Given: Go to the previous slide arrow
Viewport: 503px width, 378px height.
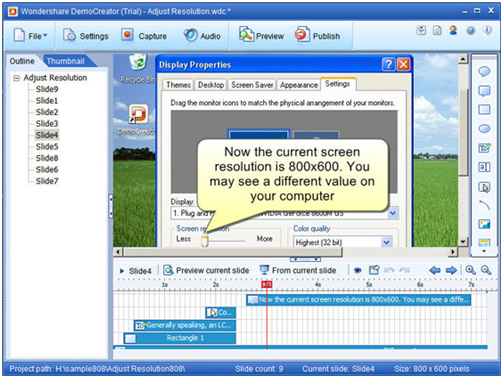Looking at the screenshot, I should pos(434,270).
